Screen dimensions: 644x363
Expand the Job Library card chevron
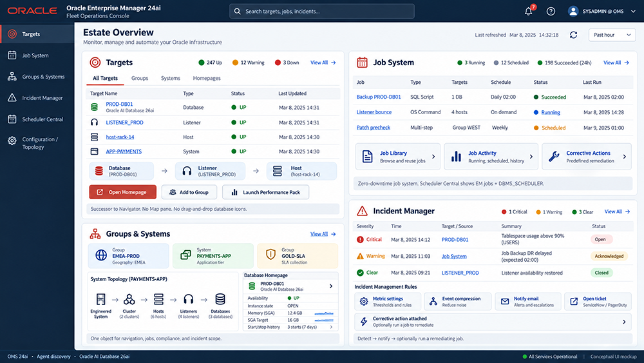[433, 157]
